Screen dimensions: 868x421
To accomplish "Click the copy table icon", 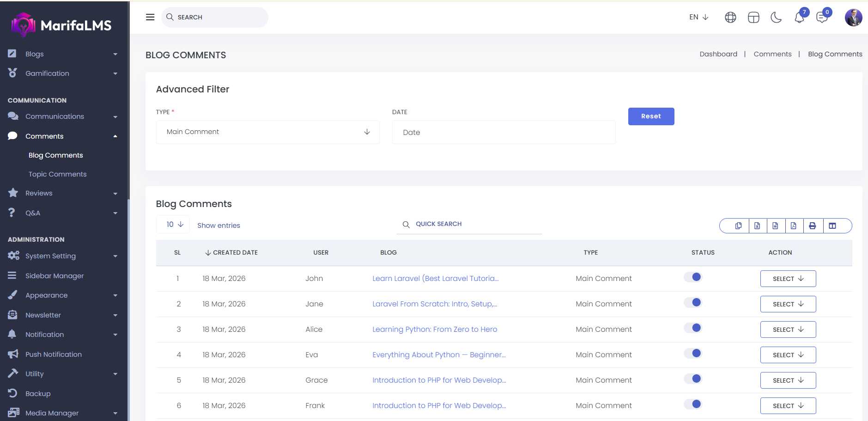I will 738,226.
